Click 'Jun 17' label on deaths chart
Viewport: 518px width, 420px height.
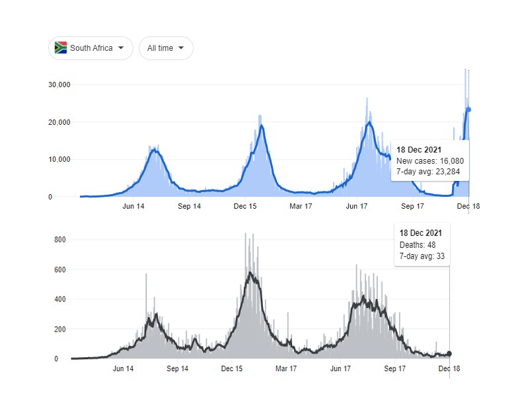pyautogui.click(x=340, y=368)
